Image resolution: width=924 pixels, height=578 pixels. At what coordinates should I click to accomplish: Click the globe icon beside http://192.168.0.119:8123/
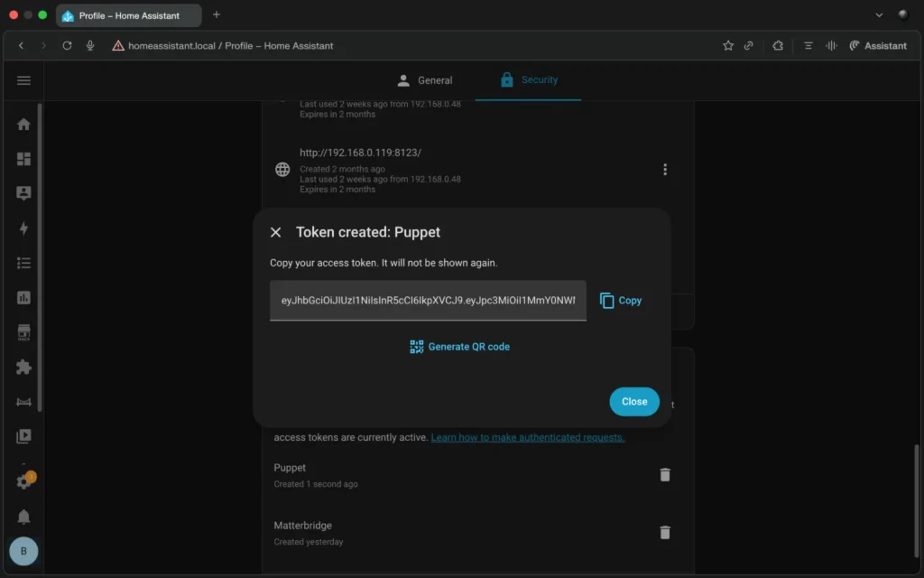tap(282, 170)
